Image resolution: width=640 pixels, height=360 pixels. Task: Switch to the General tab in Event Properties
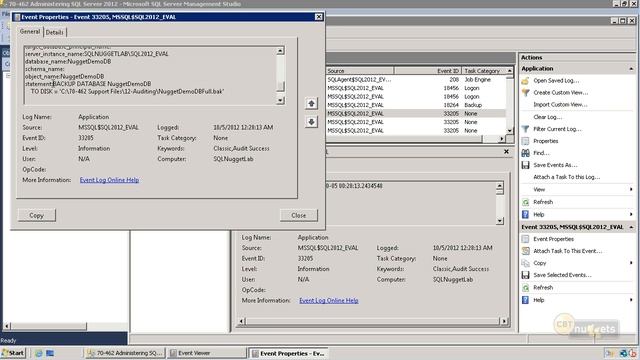coord(30,31)
